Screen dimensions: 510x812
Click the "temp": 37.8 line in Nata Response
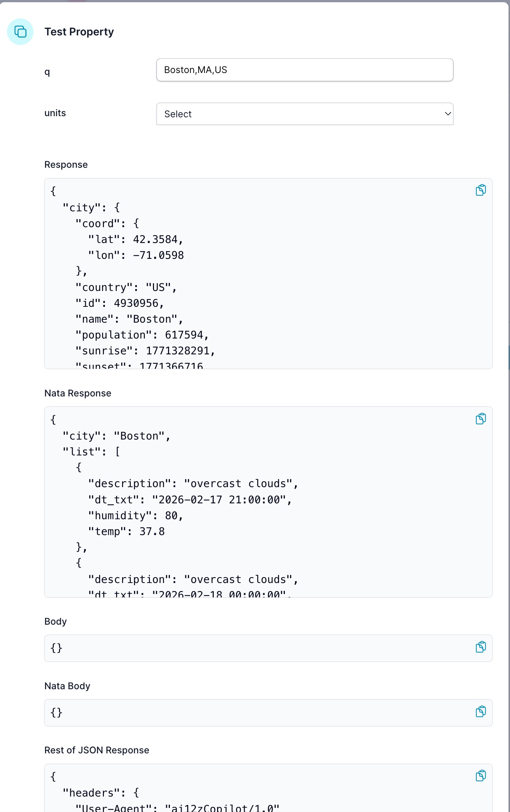[x=126, y=531]
